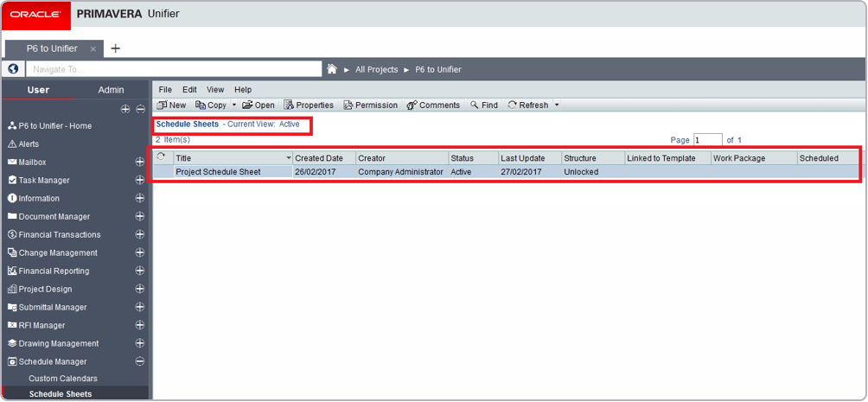Click All Projects in the breadcrumb
This screenshot has height=402, width=868.
[x=376, y=69]
